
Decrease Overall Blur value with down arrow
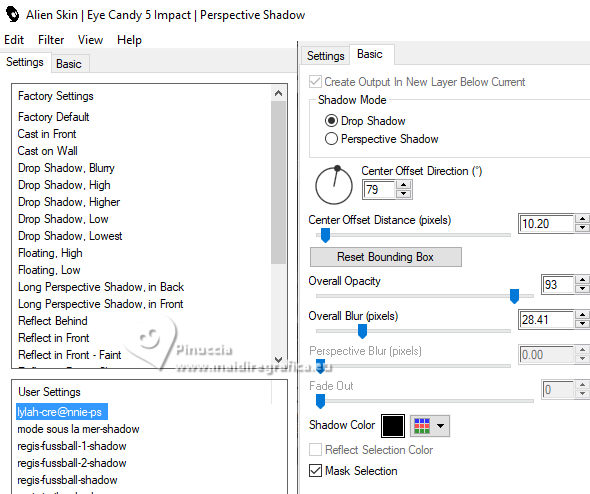click(x=582, y=324)
